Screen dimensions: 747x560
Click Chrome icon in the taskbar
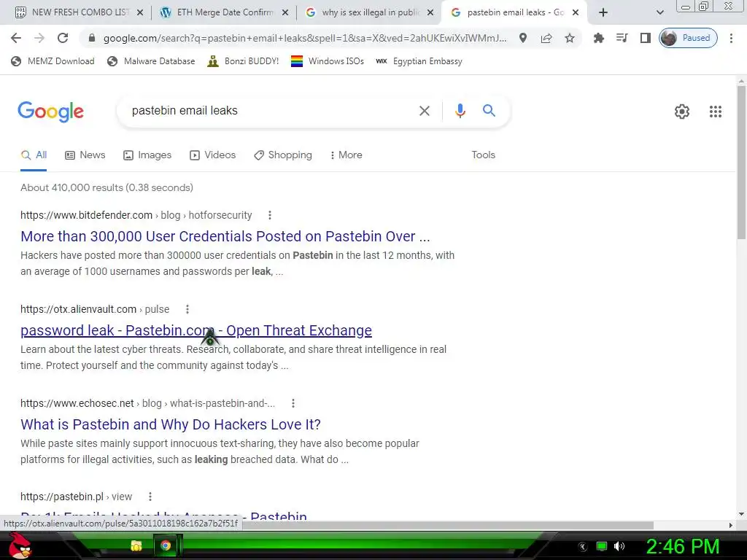pos(166,545)
